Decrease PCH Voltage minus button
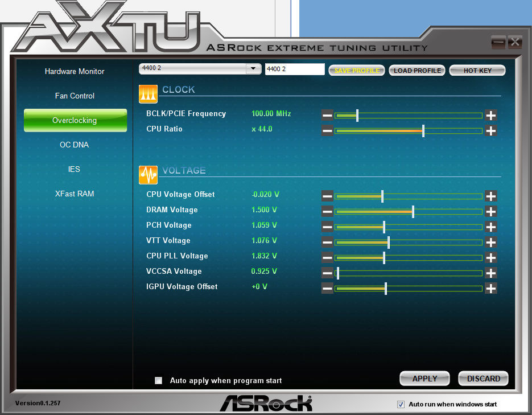The height and width of the screenshot is (415, 532). pyautogui.click(x=327, y=227)
